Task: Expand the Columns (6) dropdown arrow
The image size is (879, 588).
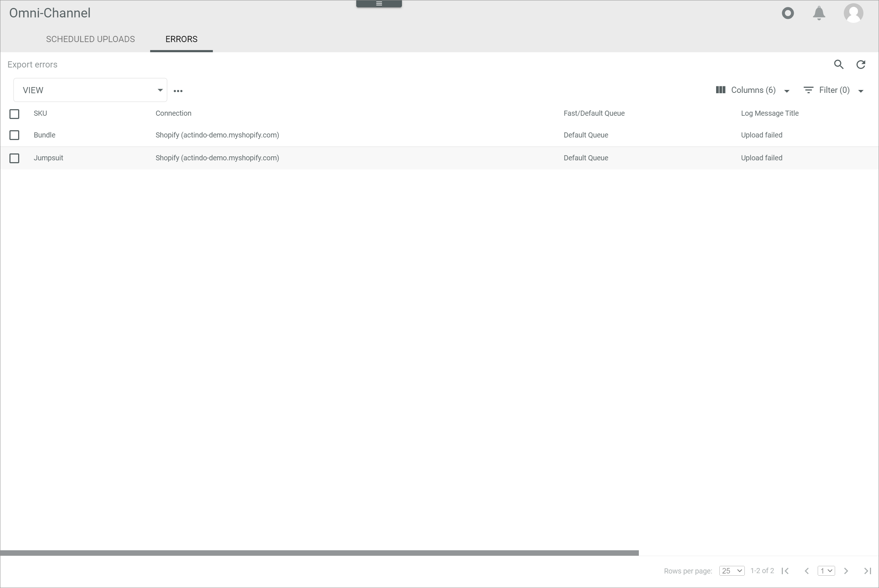Action: click(787, 91)
